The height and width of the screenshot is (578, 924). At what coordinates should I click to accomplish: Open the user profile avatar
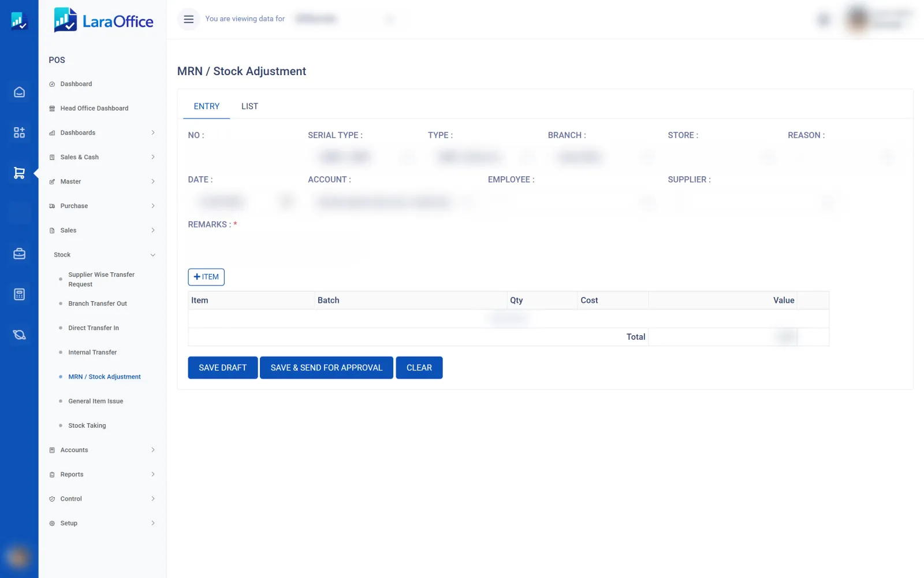click(858, 19)
